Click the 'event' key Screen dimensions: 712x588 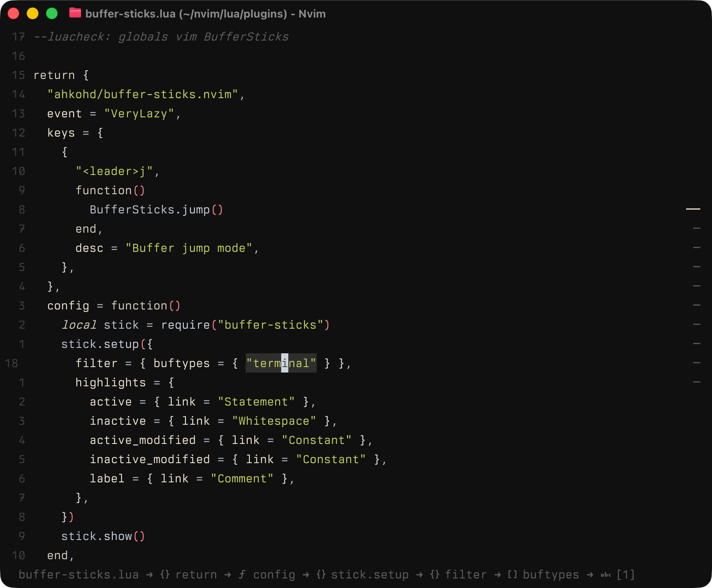[65, 114]
